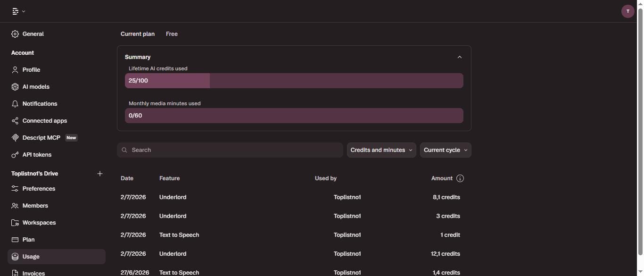Click the Invoices document icon
The height and width of the screenshot is (276, 644).
click(x=15, y=273)
